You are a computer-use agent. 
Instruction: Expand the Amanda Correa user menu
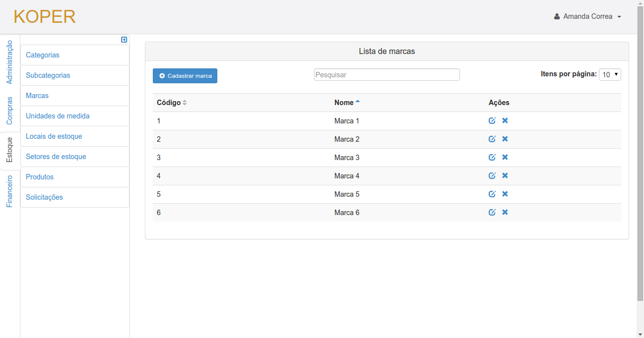(588, 16)
